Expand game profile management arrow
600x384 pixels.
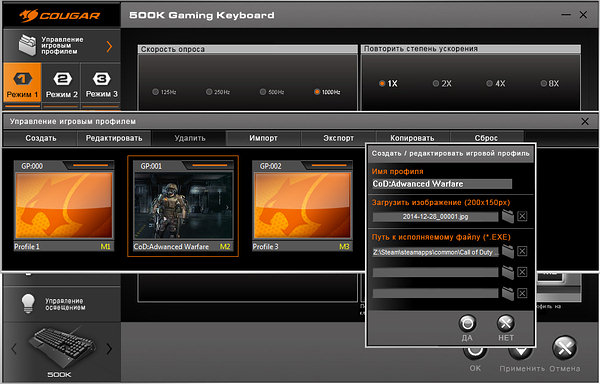pos(109,46)
